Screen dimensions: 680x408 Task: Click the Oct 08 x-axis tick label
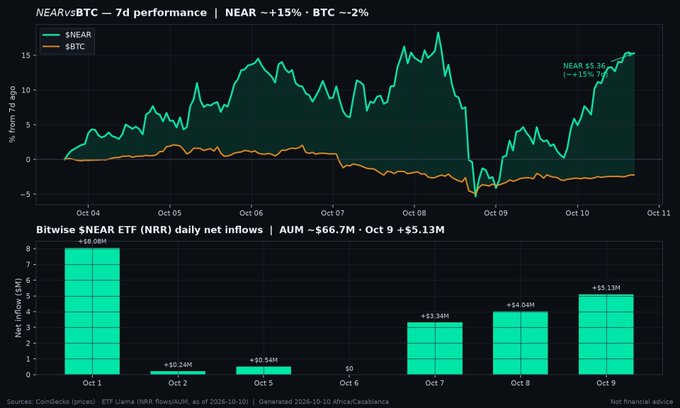coord(414,213)
